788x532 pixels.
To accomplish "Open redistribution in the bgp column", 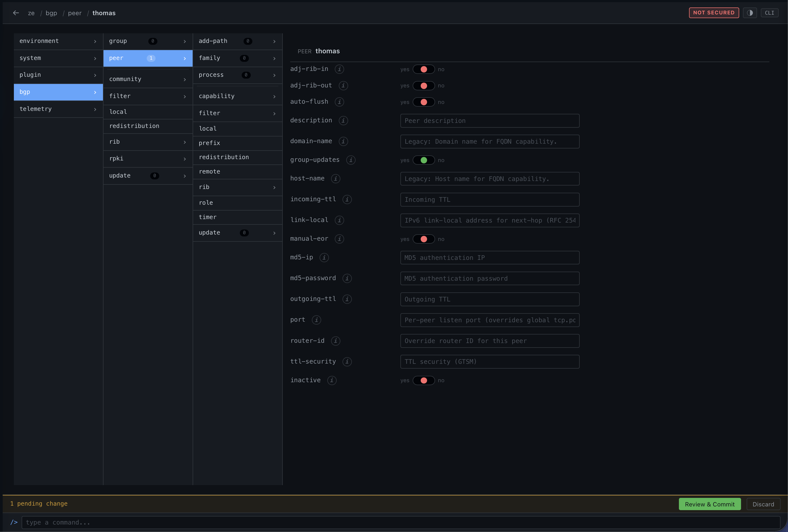I will 148,126.
